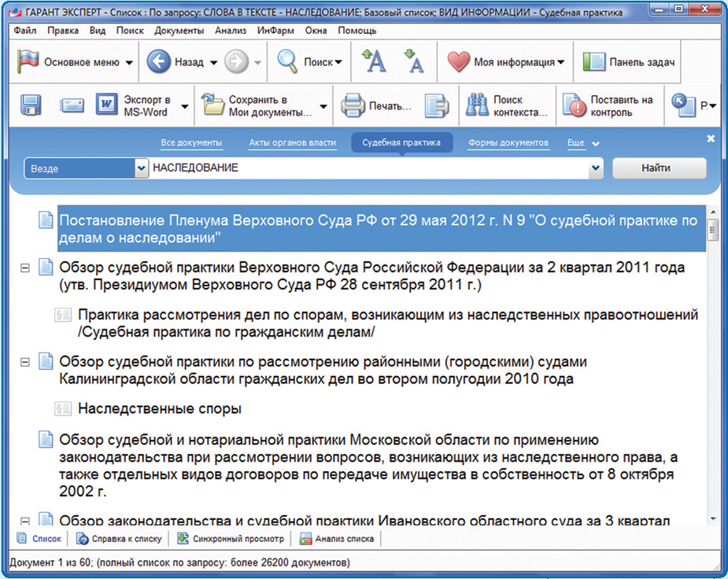Viewport: 728px width, 579px height.
Task: Click the floppy disk save icon
Action: click(31, 105)
